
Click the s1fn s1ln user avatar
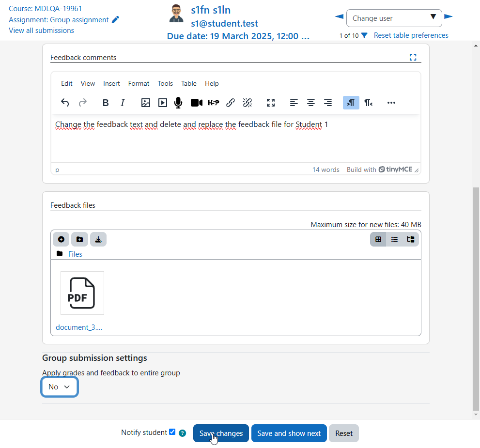[x=176, y=14]
